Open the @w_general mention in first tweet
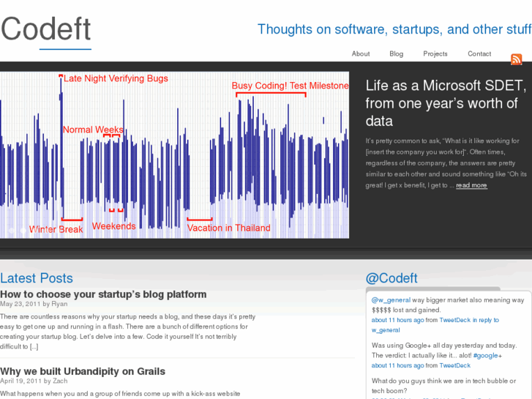The width and height of the screenshot is (532, 399). click(x=390, y=300)
